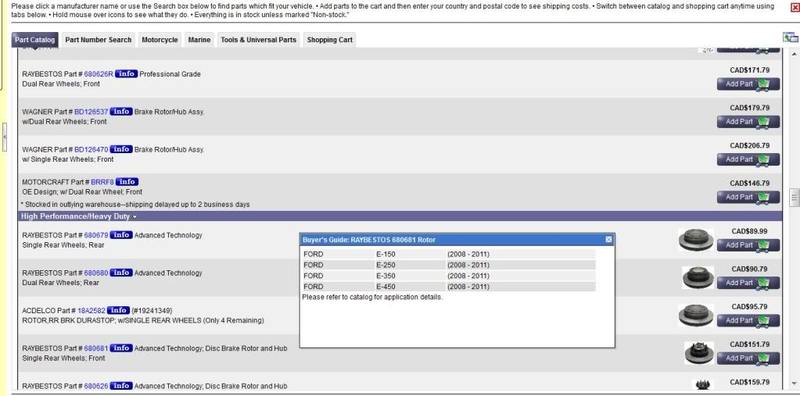Add the CAD$206.79 Wagner part to cart
This screenshot has height=396, width=800.
(x=748, y=160)
